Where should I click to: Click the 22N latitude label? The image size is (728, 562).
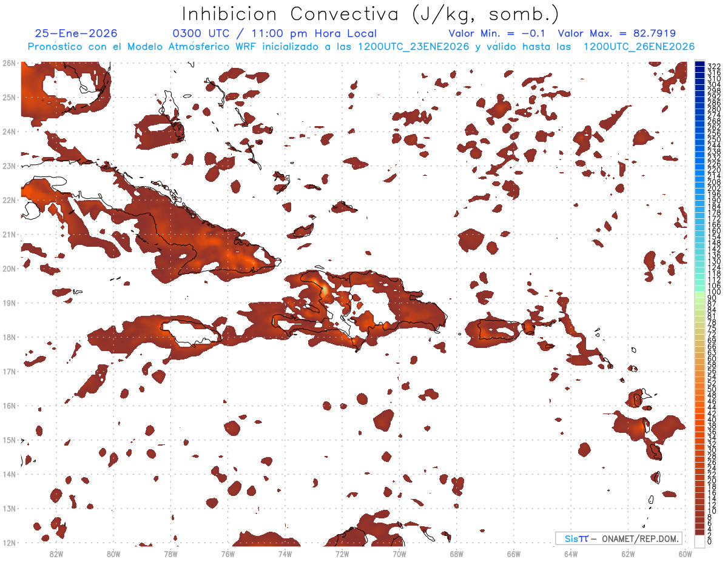pyautogui.click(x=9, y=200)
